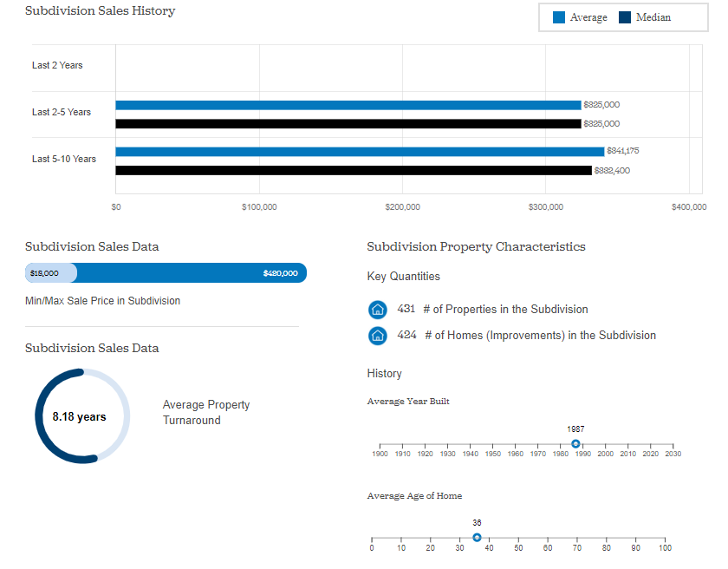The height and width of the screenshot is (569, 728).
Task: Click the $332,400 bar value label
Action: click(612, 171)
